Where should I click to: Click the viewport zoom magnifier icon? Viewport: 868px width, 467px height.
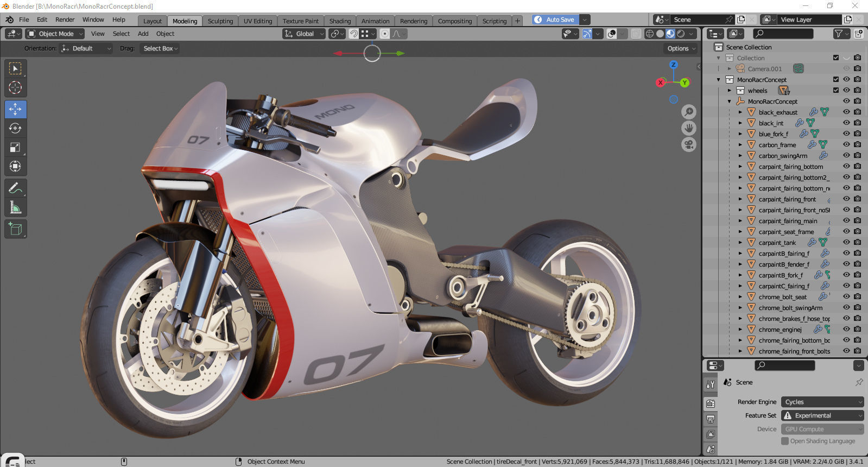pyautogui.click(x=689, y=112)
